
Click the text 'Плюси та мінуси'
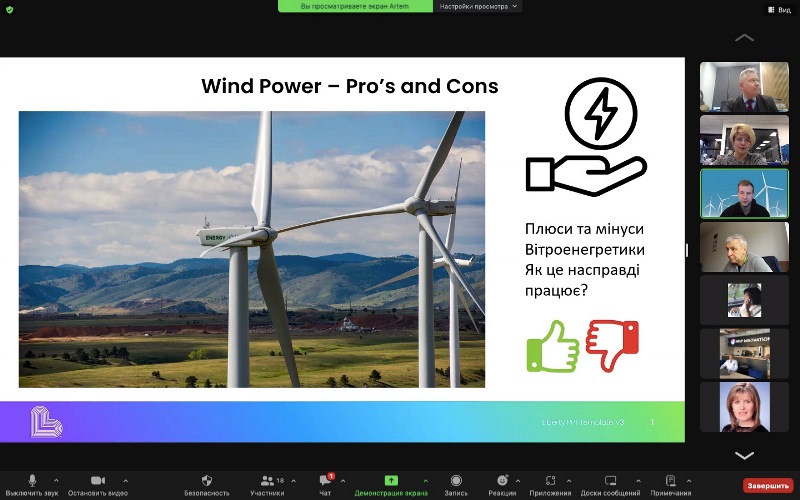tap(584, 229)
